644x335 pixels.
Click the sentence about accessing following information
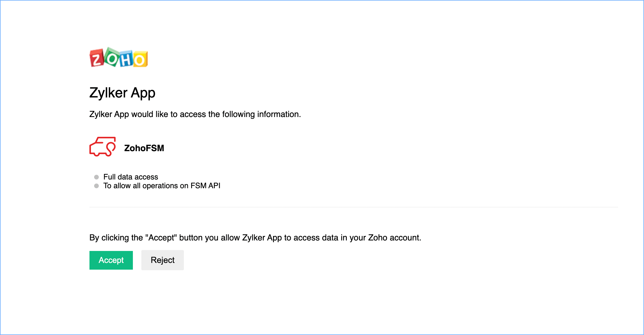pos(195,114)
